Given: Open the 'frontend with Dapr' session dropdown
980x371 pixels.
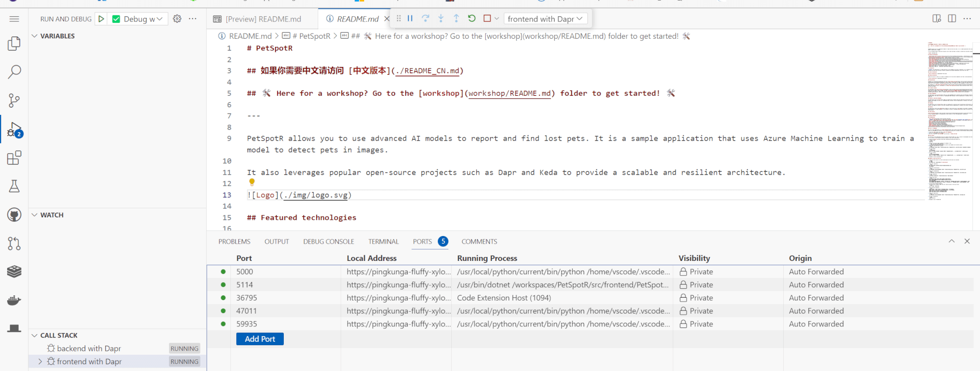Looking at the screenshot, I should [545, 19].
